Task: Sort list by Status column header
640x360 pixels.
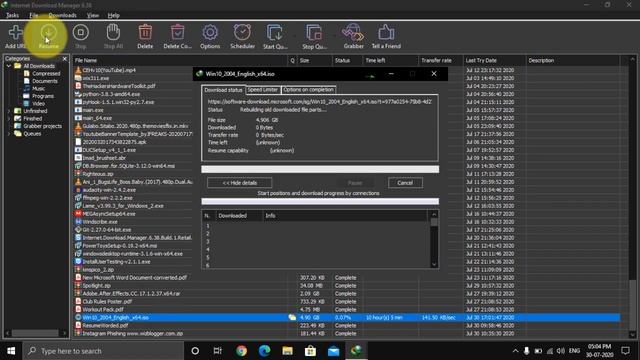Action: pos(347,60)
